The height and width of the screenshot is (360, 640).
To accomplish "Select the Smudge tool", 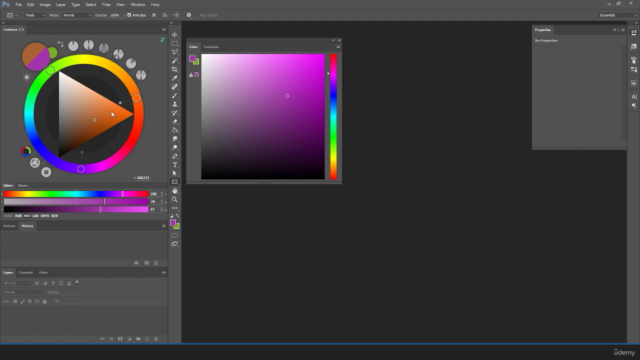I will click(x=175, y=139).
